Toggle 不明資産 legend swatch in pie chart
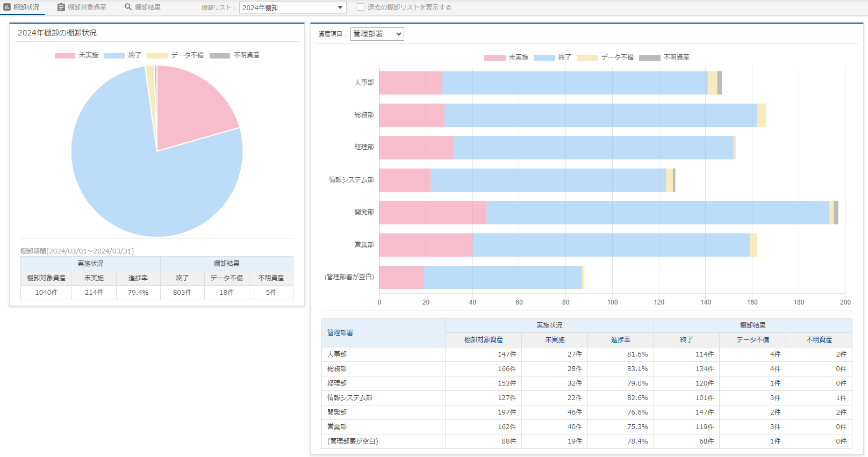 [x=219, y=55]
